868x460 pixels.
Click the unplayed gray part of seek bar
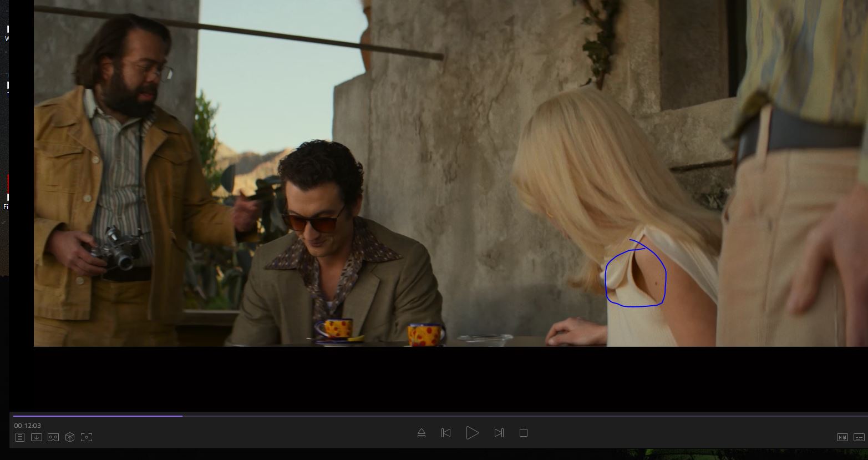click(x=499, y=415)
